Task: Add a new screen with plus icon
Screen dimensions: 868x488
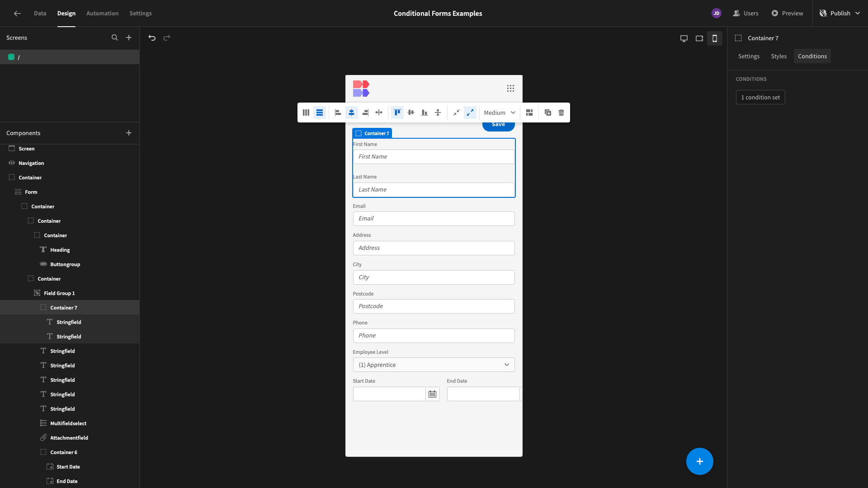Action: pyautogui.click(x=129, y=38)
